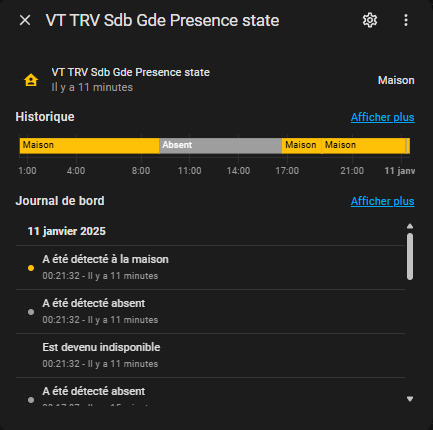Click scrollbar up arrow in logbook
This screenshot has height=430, width=433.
[x=410, y=226]
